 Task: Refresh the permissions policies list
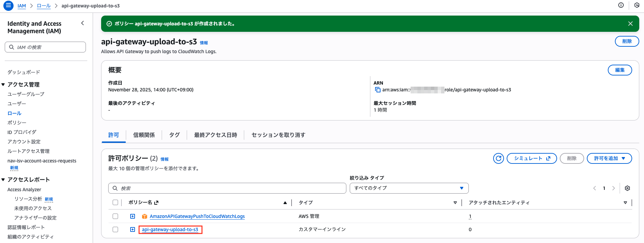499,158
